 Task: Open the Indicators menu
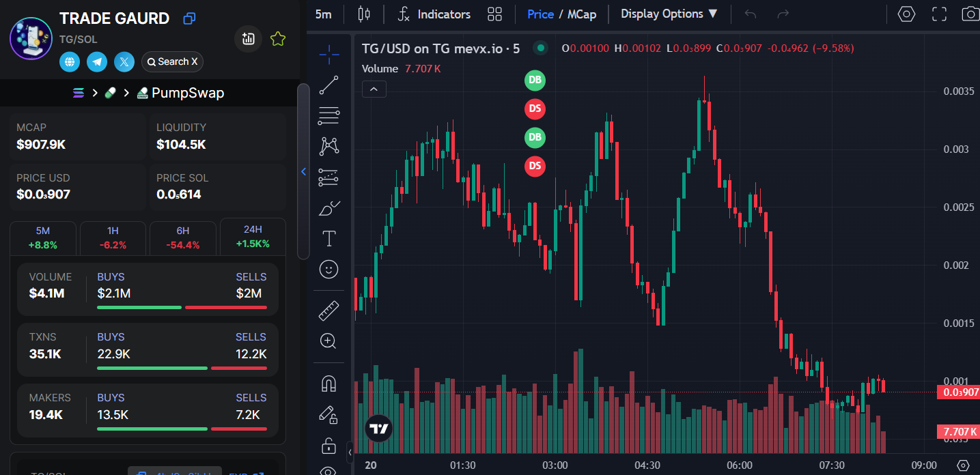[x=434, y=14]
